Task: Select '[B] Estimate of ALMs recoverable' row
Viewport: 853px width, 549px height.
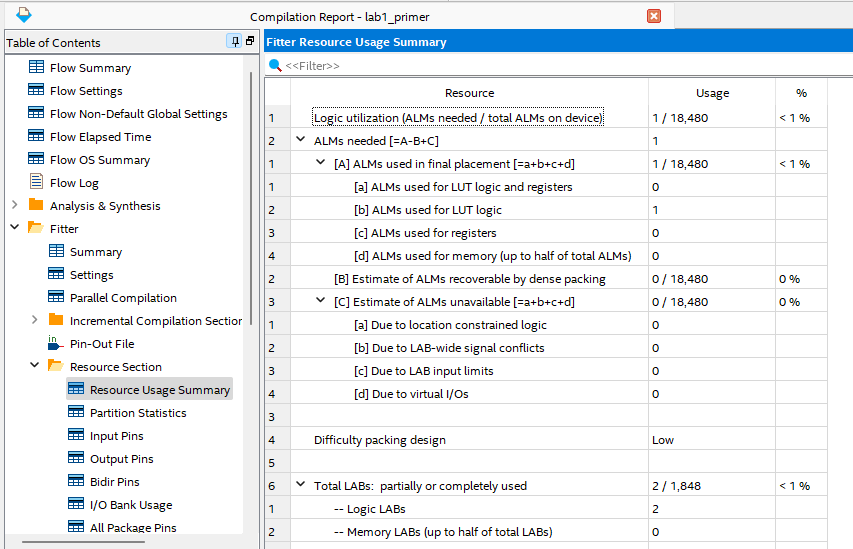Action: 469,279
